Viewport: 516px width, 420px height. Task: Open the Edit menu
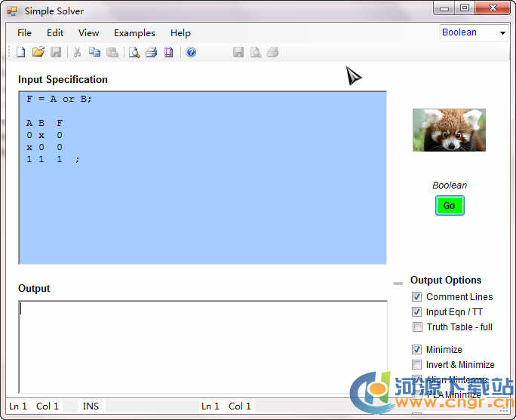55,33
